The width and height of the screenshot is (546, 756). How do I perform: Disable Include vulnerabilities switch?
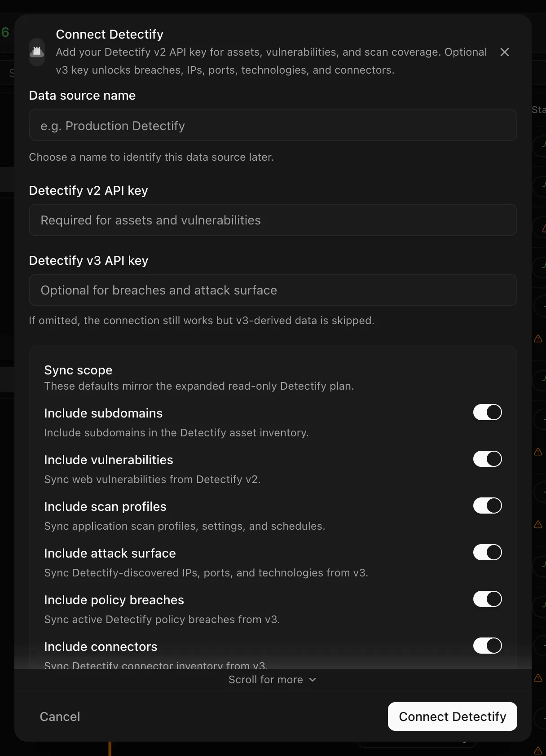(x=487, y=459)
